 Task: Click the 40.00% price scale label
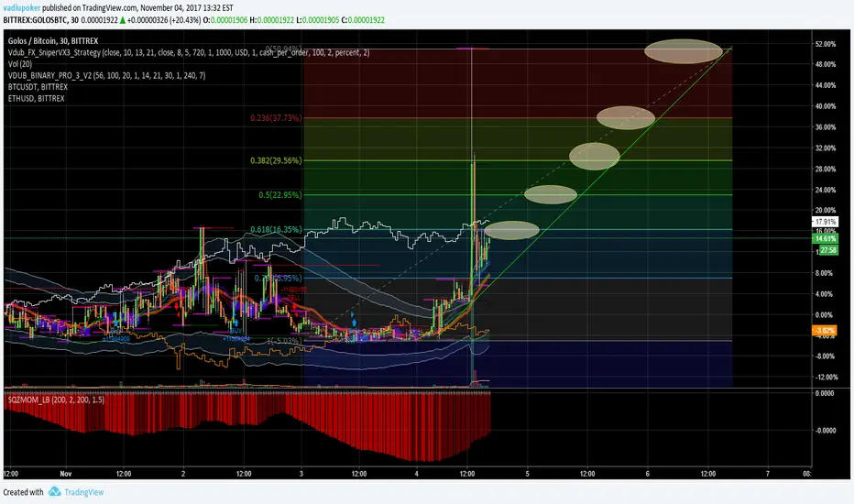pos(826,106)
